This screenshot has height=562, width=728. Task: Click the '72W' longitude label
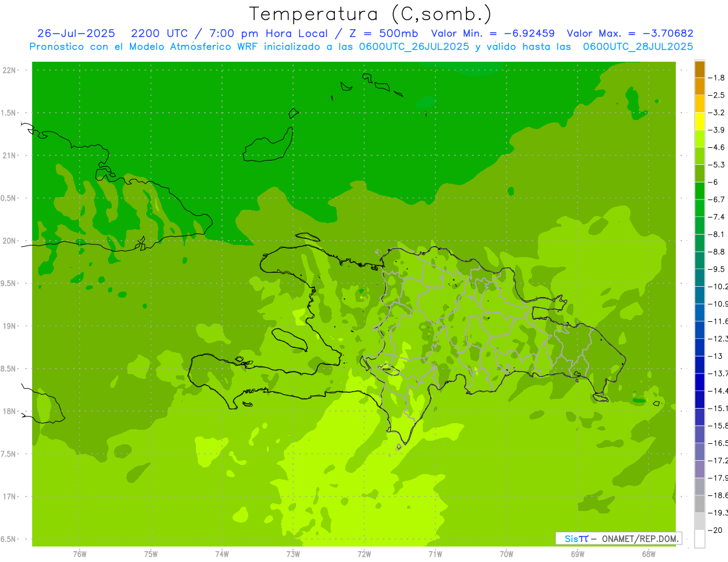pyautogui.click(x=364, y=554)
